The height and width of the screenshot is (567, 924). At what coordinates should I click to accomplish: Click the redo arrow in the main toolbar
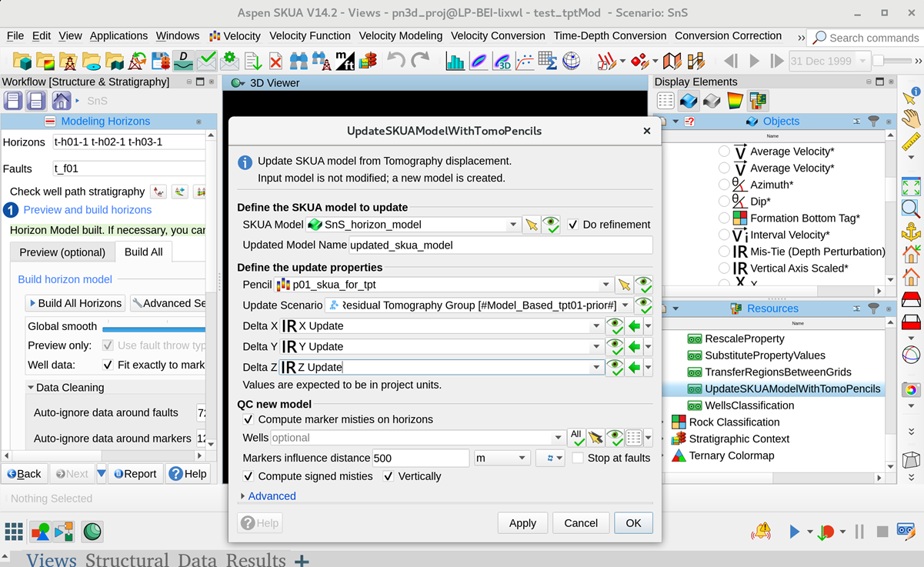coord(420,61)
